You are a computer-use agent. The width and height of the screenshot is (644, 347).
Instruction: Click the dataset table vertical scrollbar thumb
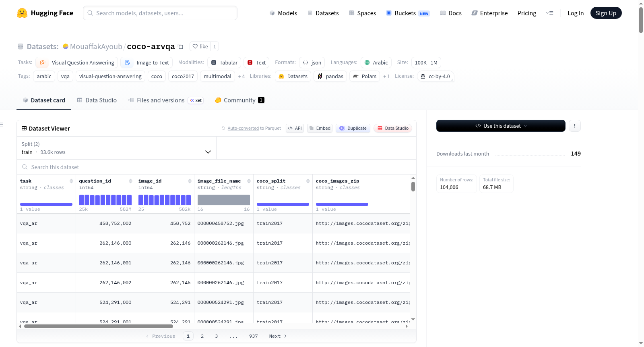tap(413, 187)
